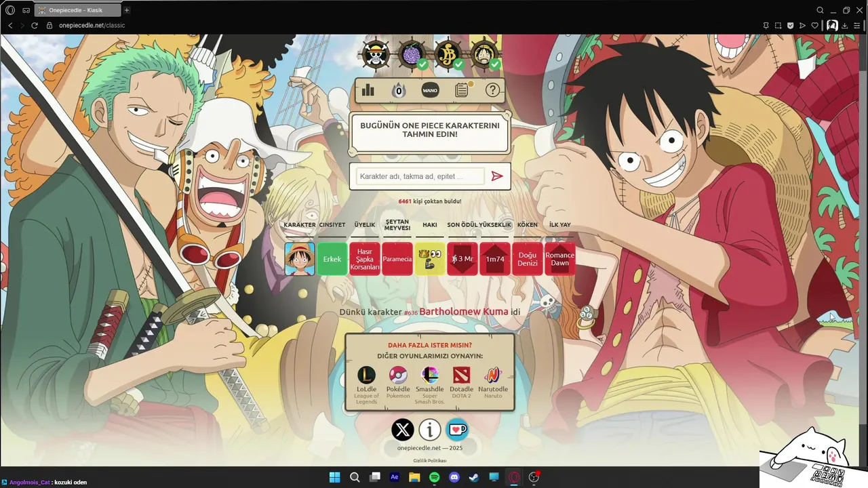Screen dimensions: 868x488
Task: Open the Opera main menu icon
Action: pos(10,10)
